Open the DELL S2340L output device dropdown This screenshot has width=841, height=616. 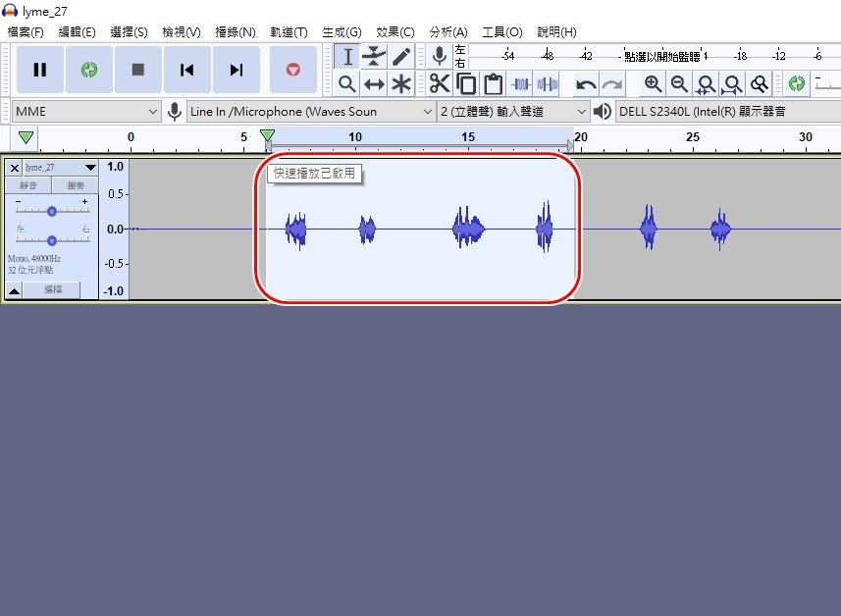coord(728,112)
